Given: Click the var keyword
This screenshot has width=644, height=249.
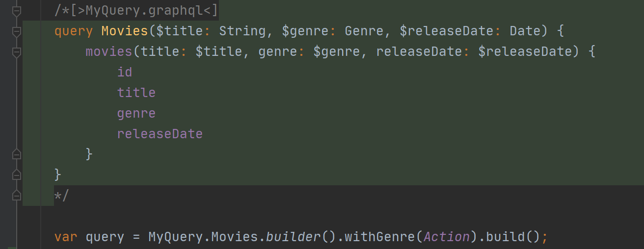Looking at the screenshot, I should (x=66, y=237).
